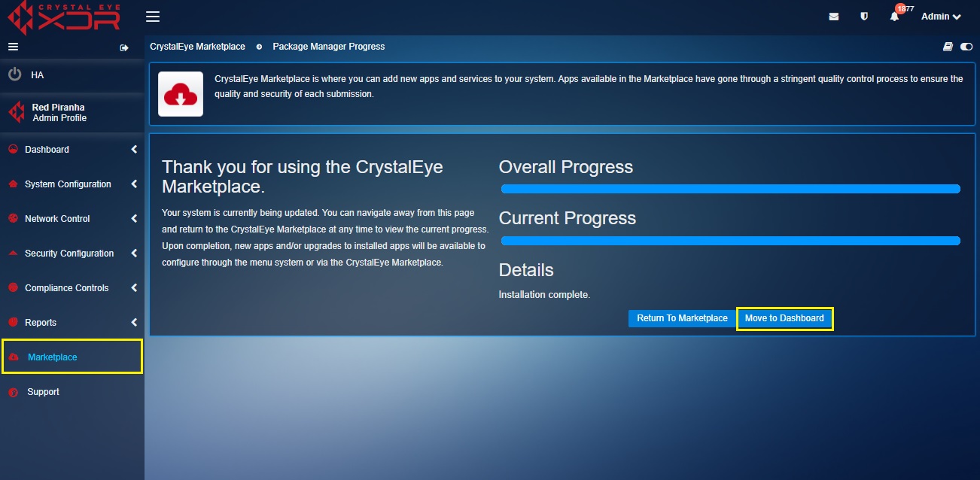This screenshot has width=980, height=480.
Task: Open notifications bell with 1877 badge
Action: [x=895, y=17]
